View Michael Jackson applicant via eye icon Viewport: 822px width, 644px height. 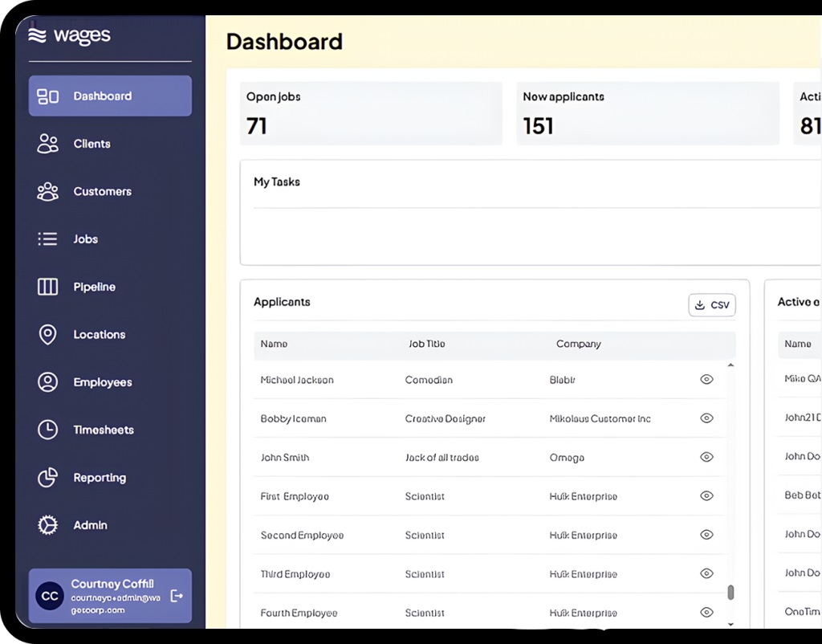(x=706, y=380)
